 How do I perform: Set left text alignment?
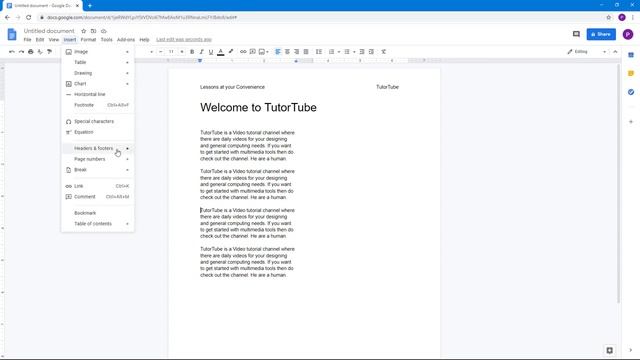(x=278, y=52)
